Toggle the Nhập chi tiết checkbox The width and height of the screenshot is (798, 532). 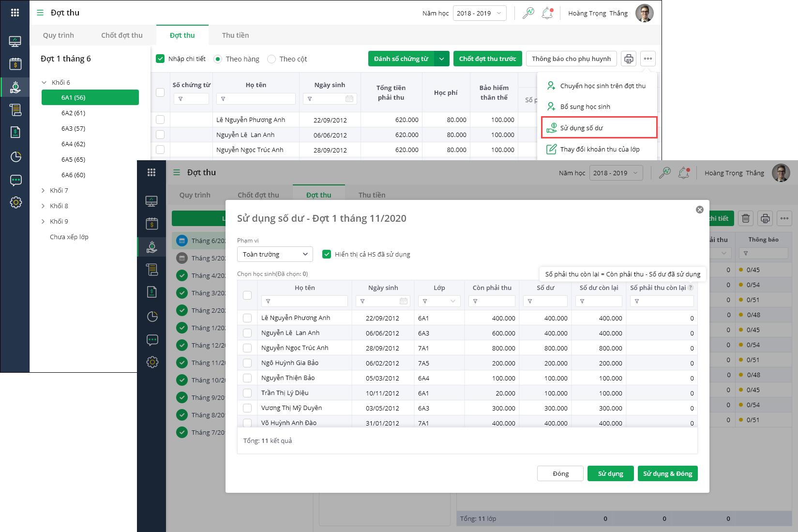[x=161, y=59]
